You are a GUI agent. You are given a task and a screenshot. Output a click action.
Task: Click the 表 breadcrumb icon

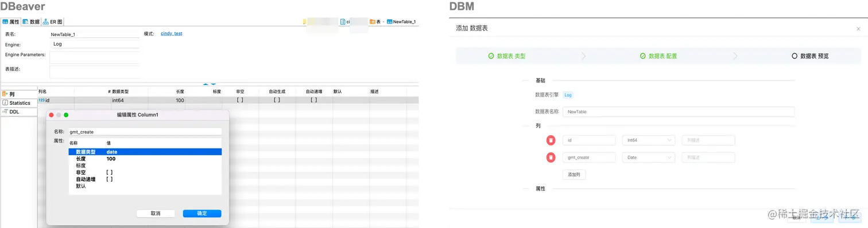(x=373, y=22)
